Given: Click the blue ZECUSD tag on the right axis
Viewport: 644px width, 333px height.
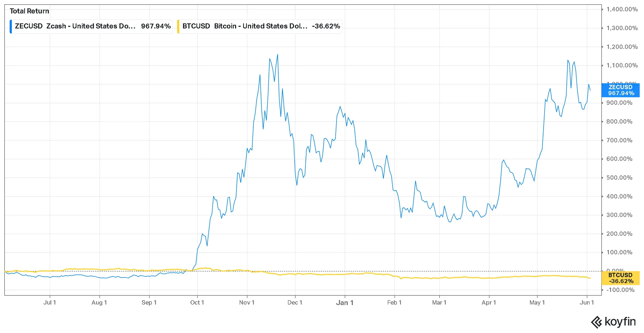Looking at the screenshot, I should (621, 90).
